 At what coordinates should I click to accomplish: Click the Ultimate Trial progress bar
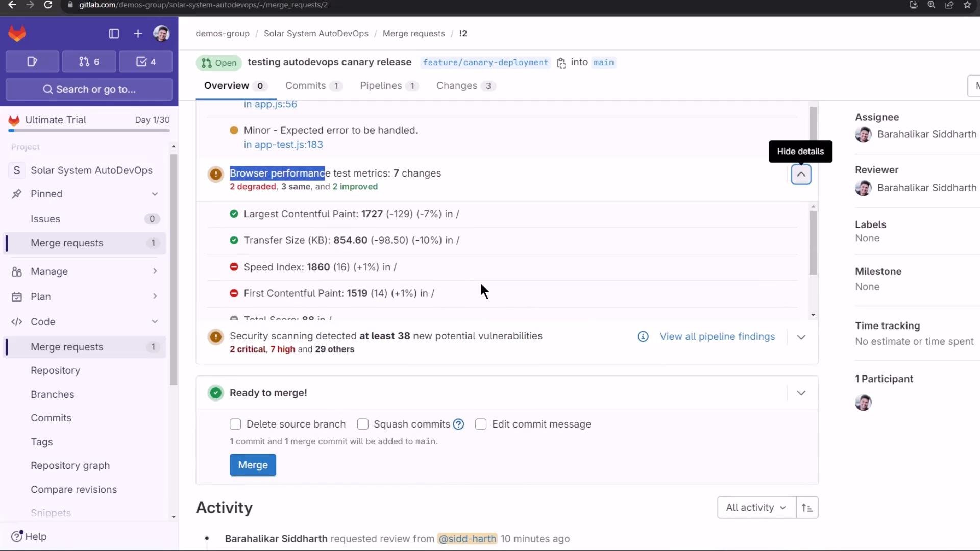pyautogui.click(x=89, y=131)
